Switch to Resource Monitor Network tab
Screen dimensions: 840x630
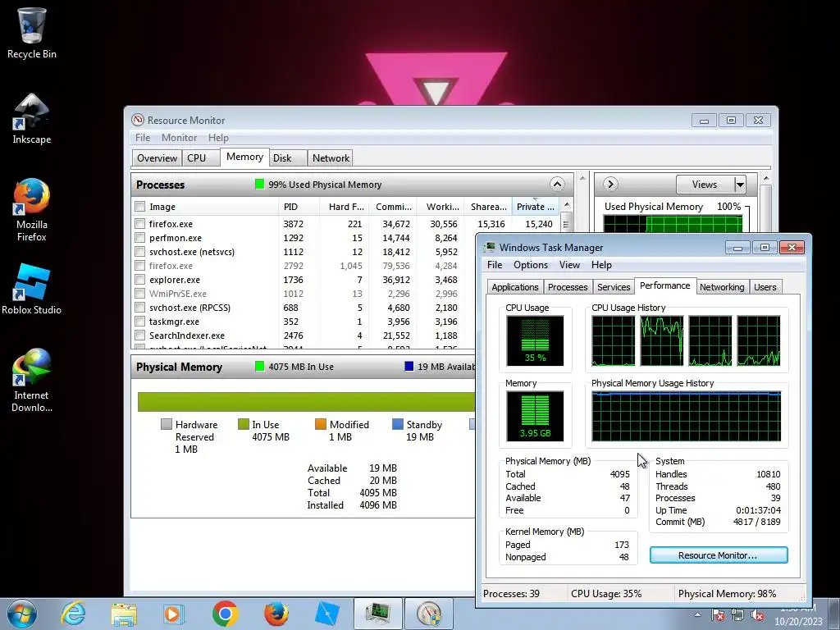(x=331, y=158)
